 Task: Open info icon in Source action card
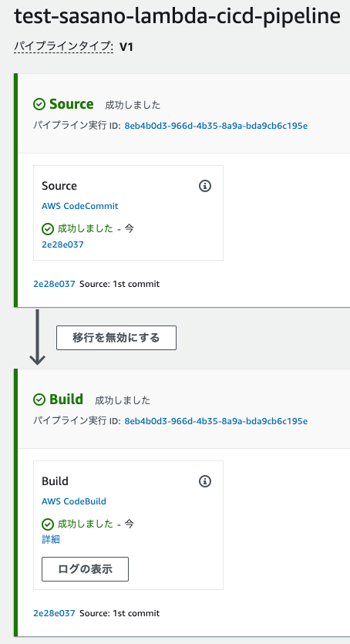point(205,186)
